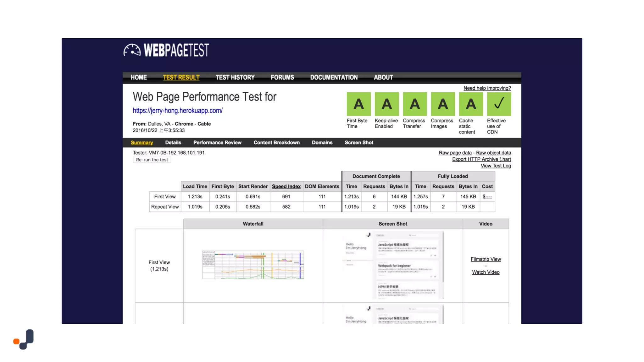The width and height of the screenshot is (644, 362).
Task: Switch to the Content Breakdown tab
Action: pos(276,143)
